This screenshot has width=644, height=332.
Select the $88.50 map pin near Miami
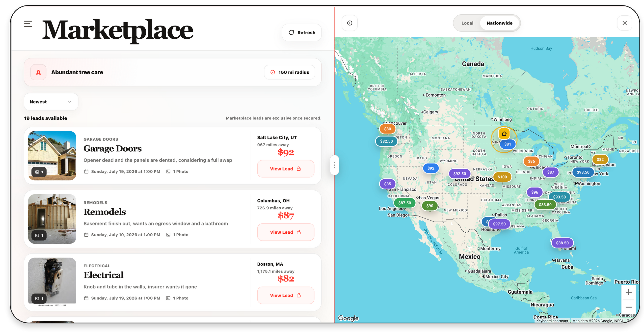[562, 243]
